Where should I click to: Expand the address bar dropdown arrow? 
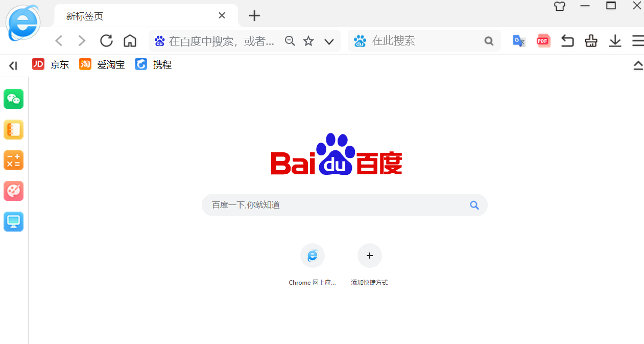click(x=329, y=41)
